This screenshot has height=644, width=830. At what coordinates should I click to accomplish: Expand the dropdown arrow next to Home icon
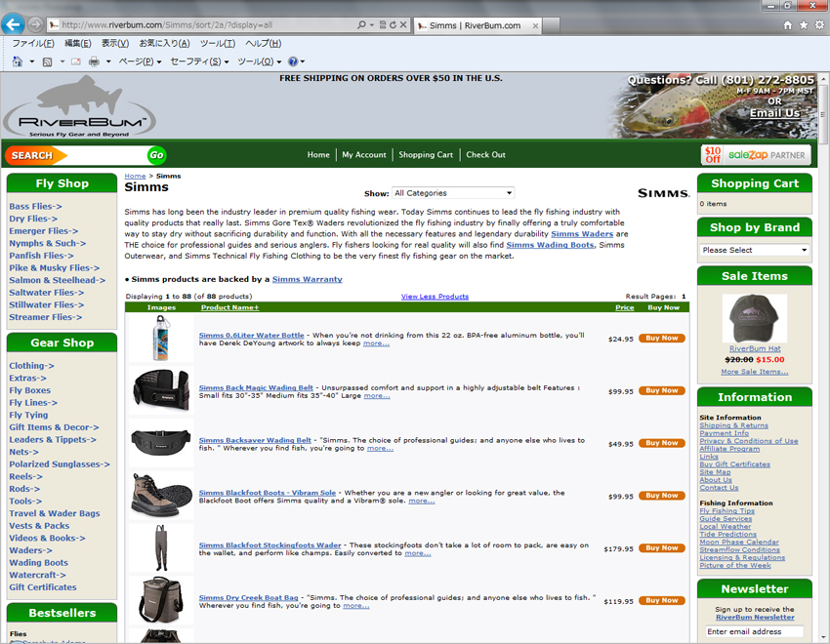click(x=32, y=61)
